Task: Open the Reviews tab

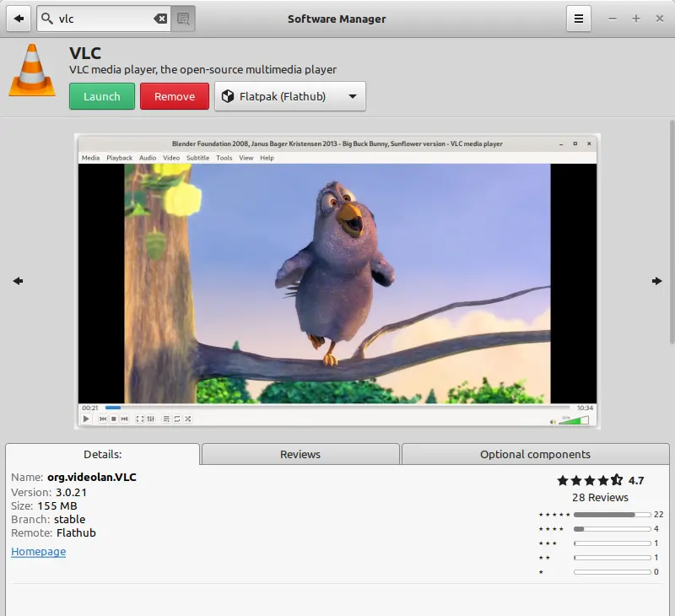Action: click(x=300, y=454)
